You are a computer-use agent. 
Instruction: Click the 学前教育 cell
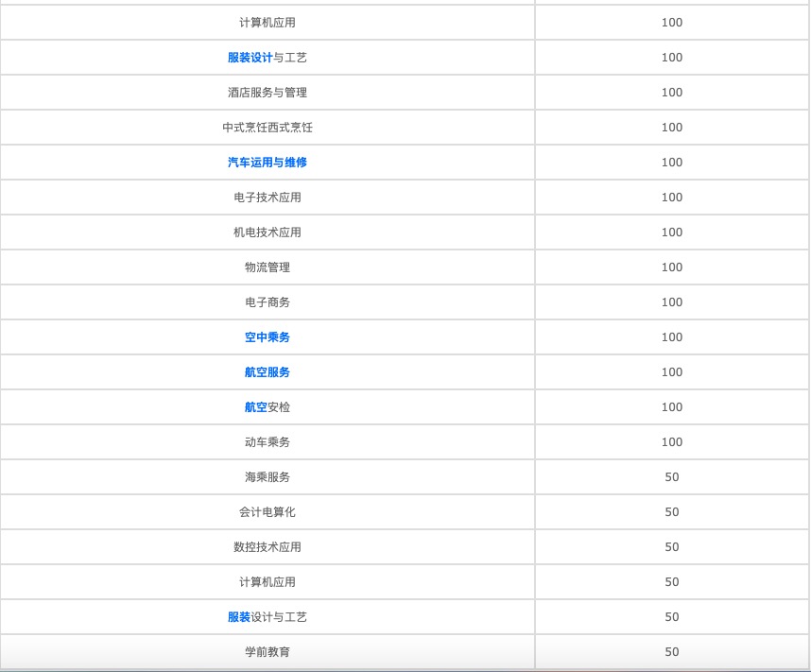click(267, 652)
